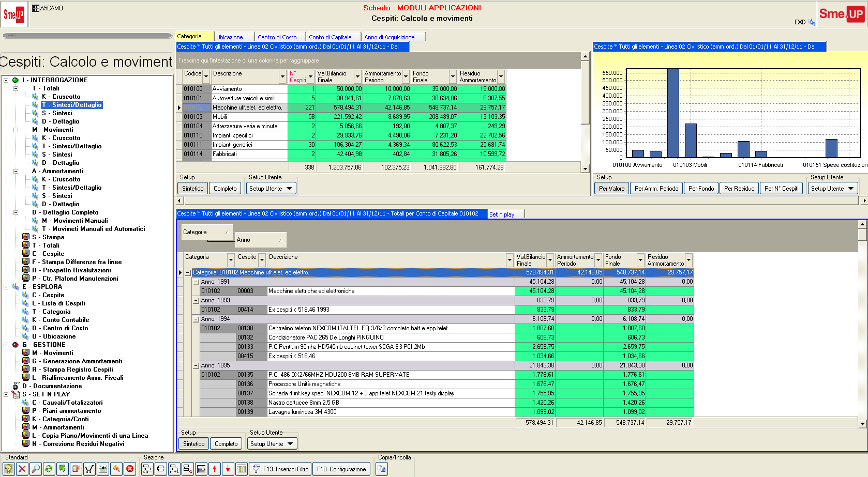Viewport: 868px width, 477px height.
Task: Switch to the Anno di Acquisizione tab
Action: click(390, 37)
